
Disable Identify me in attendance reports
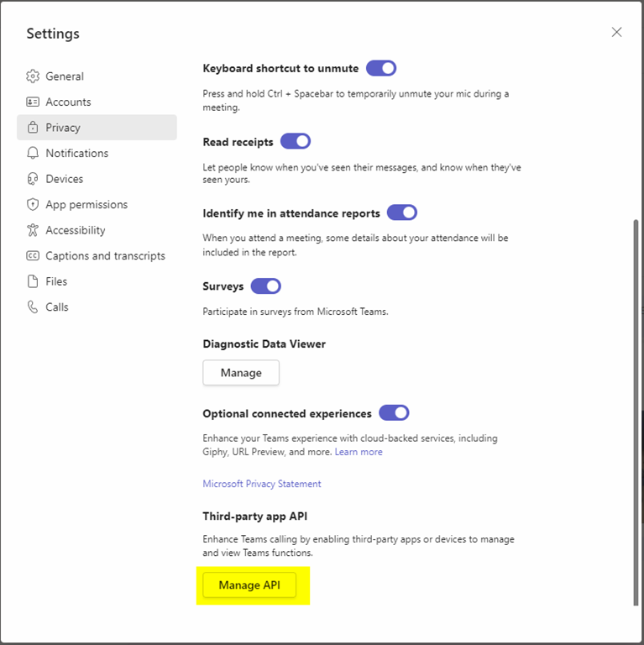coord(401,212)
